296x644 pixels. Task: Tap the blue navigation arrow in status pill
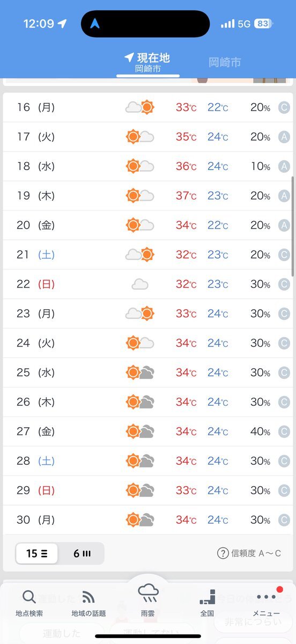tap(95, 24)
